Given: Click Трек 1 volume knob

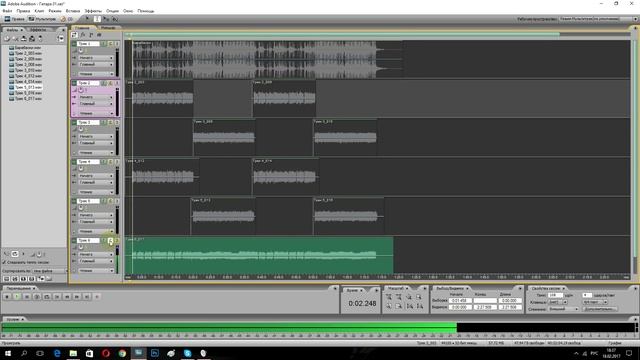Looking at the screenshot, I should point(81,50).
